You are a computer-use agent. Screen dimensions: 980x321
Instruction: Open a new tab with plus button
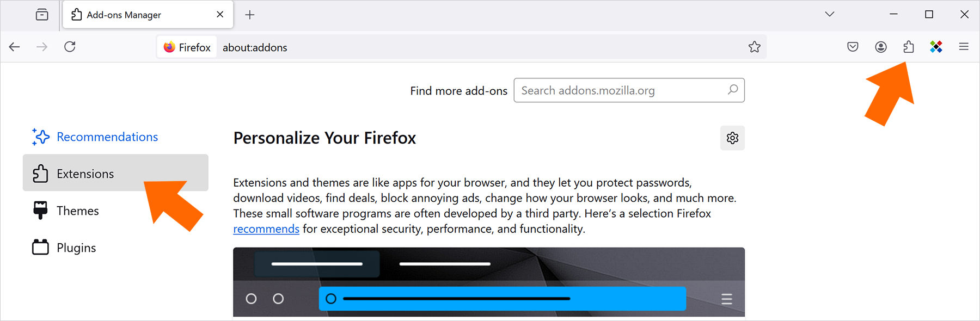click(x=250, y=15)
